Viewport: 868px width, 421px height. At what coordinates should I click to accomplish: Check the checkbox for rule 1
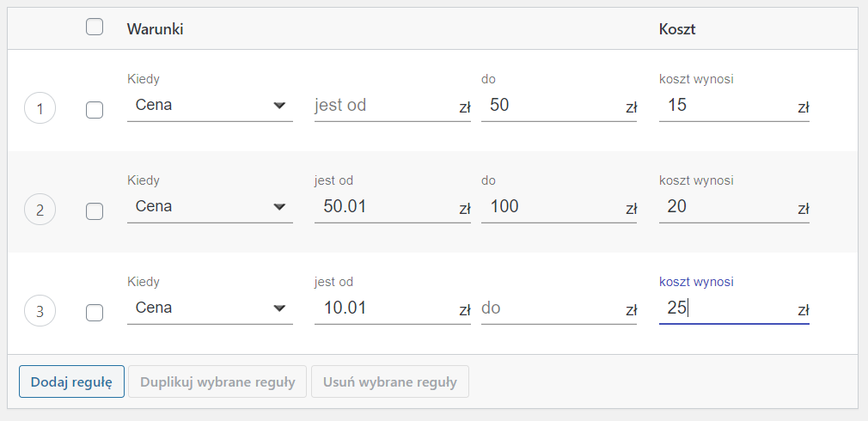coord(95,110)
